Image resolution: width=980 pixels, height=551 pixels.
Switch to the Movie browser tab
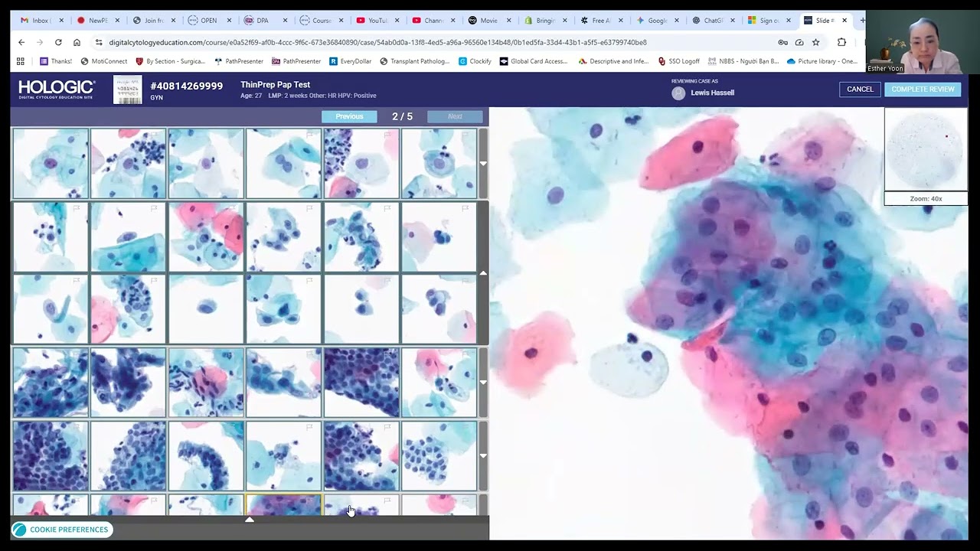(488, 21)
